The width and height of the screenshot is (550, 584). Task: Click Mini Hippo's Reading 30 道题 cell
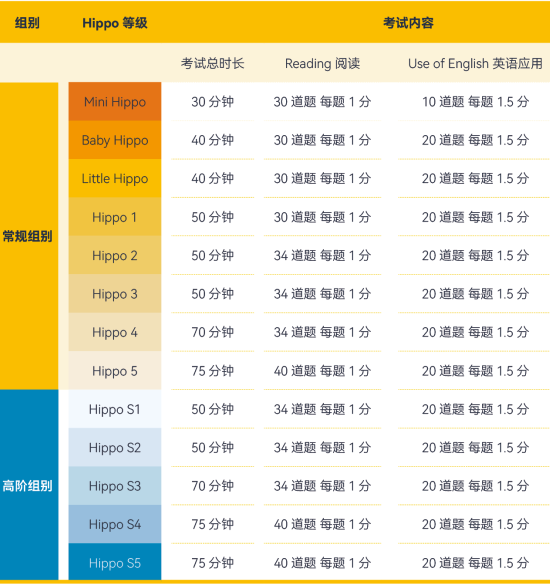pos(322,102)
